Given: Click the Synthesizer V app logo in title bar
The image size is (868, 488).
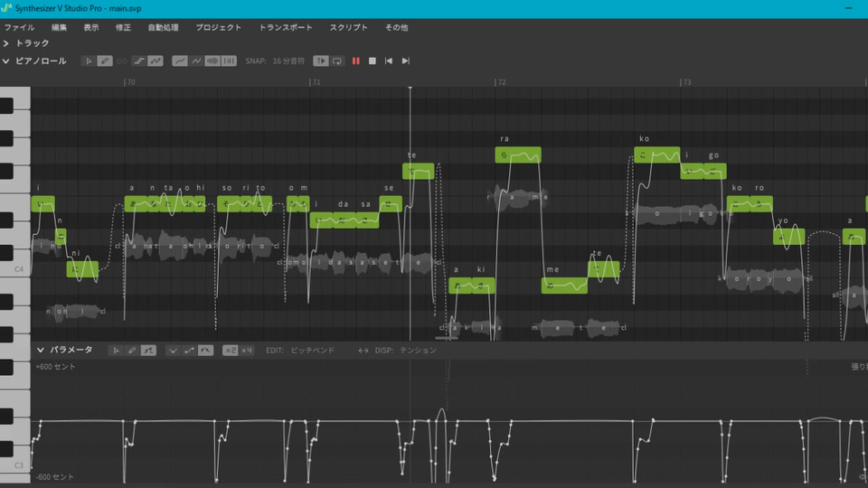Looking at the screenshot, I should pos(6,8).
